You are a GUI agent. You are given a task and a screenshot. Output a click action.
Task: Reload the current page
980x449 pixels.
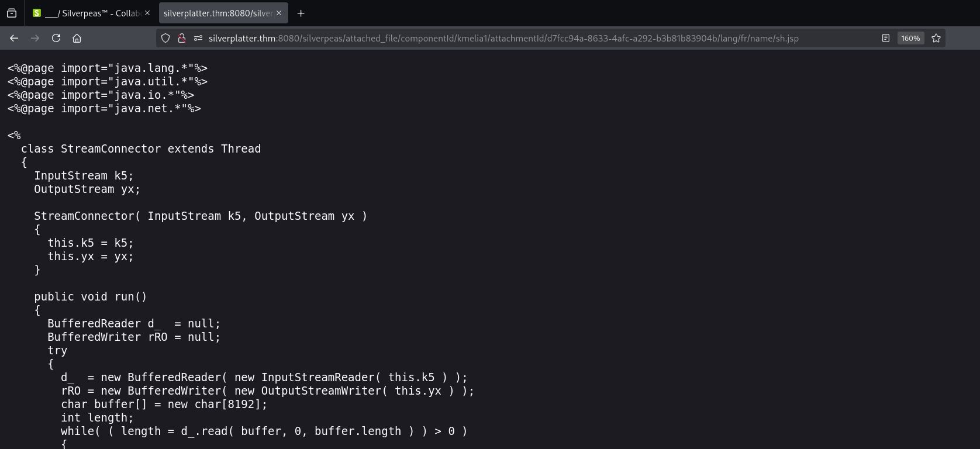pyautogui.click(x=56, y=38)
